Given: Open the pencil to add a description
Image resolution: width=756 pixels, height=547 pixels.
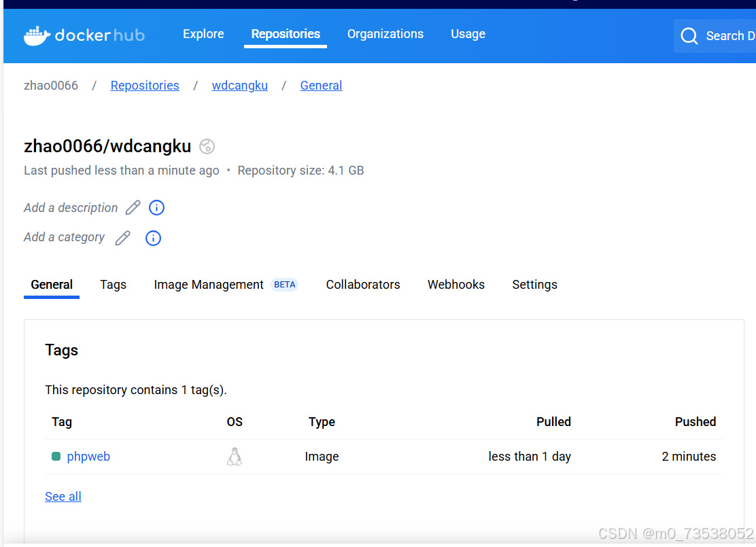Looking at the screenshot, I should point(133,207).
